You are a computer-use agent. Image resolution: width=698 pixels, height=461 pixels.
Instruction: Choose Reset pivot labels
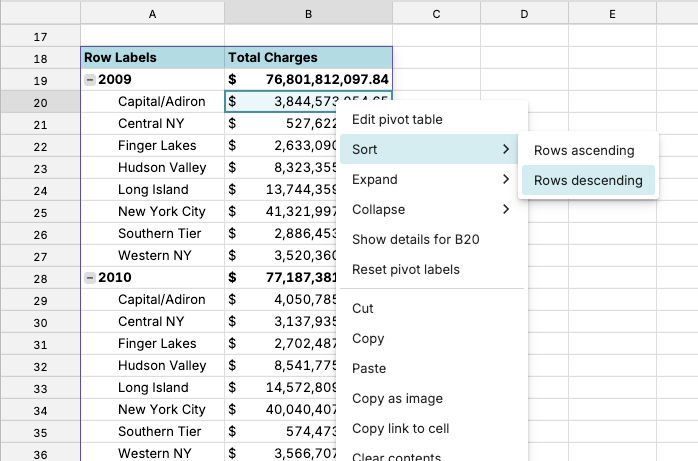[432, 269]
